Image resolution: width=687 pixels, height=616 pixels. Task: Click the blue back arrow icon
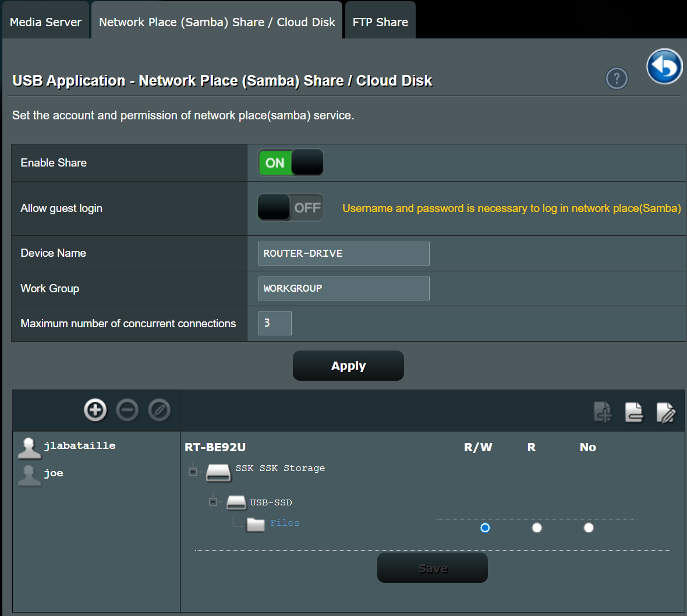(664, 66)
